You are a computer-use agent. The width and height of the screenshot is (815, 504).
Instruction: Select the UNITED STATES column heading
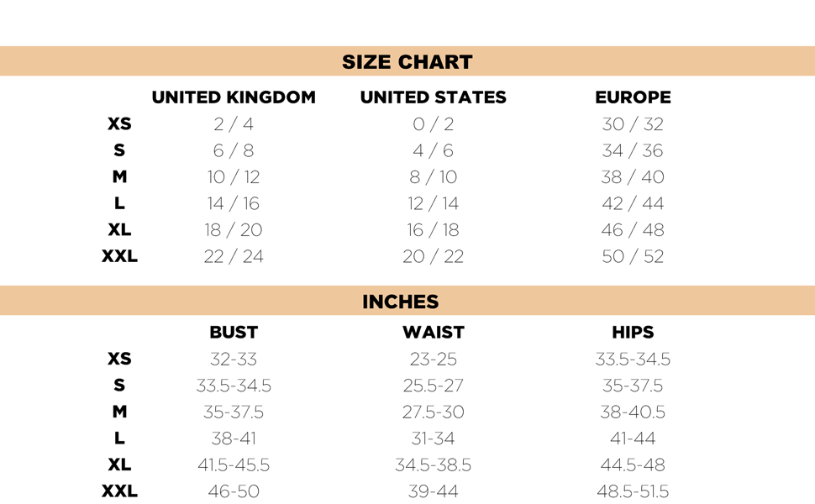(433, 97)
